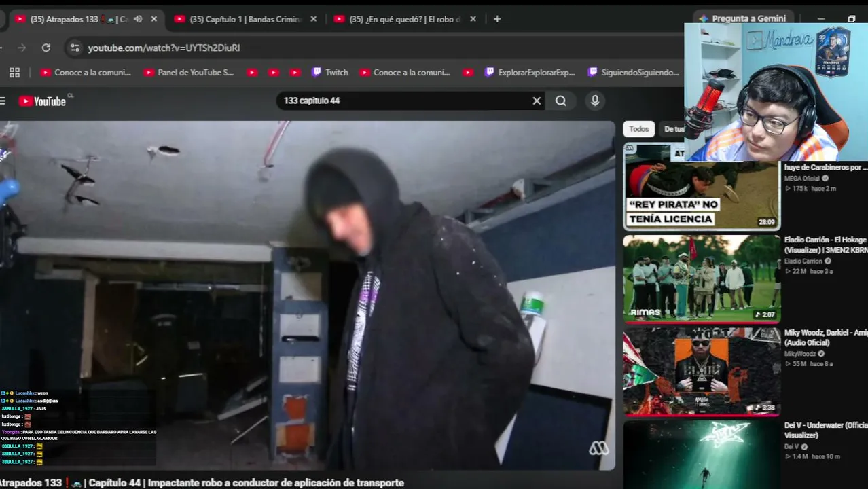868x489 pixels.
Task: Go forward with the browser arrow
Action: click(x=22, y=48)
